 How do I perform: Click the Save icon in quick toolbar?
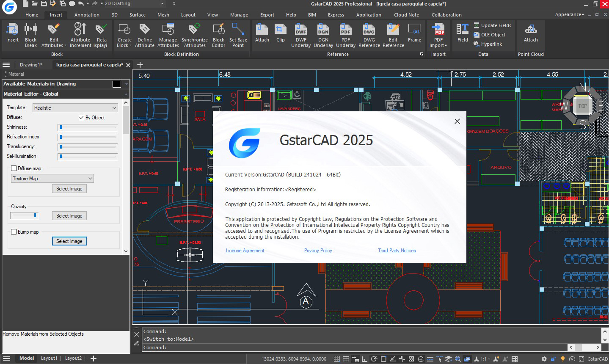(x=44, y=3)
